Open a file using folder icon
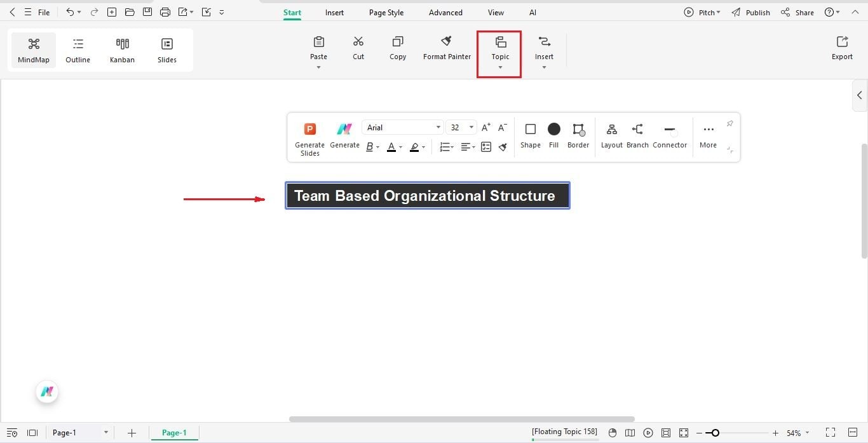The height and width of the screenshot is (443, 868). (x=130, y=12)
